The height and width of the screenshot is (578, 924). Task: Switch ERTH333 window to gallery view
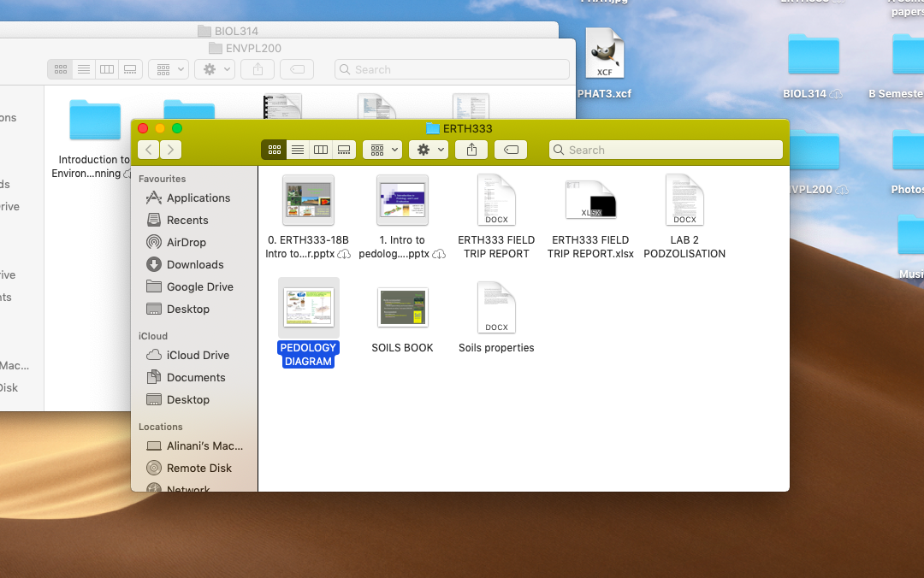coord(344,150)
